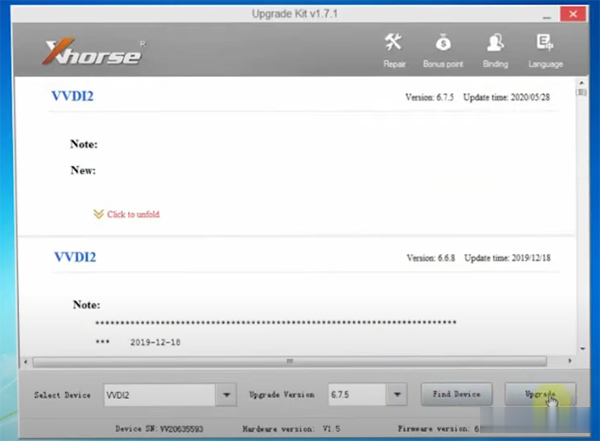Open the Language settings icon

coord(545,50)
